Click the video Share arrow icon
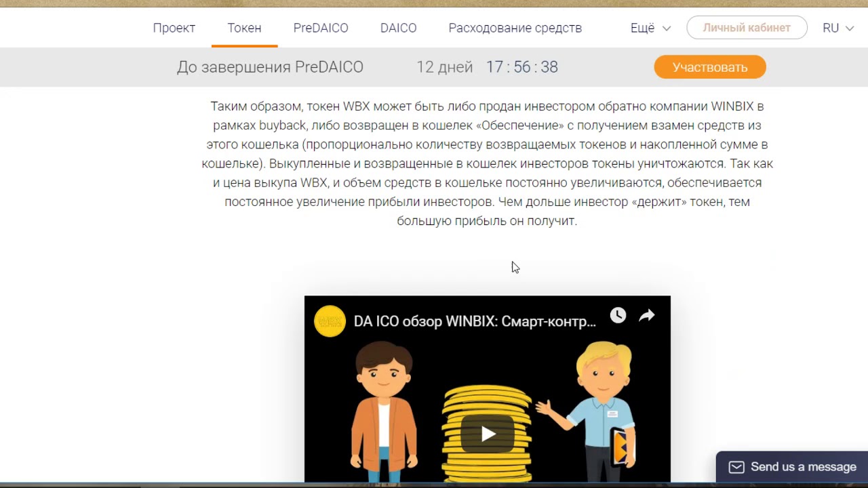The height and width of the screenshot is (488, 868). pyautogui.click(x=647, y=315)
